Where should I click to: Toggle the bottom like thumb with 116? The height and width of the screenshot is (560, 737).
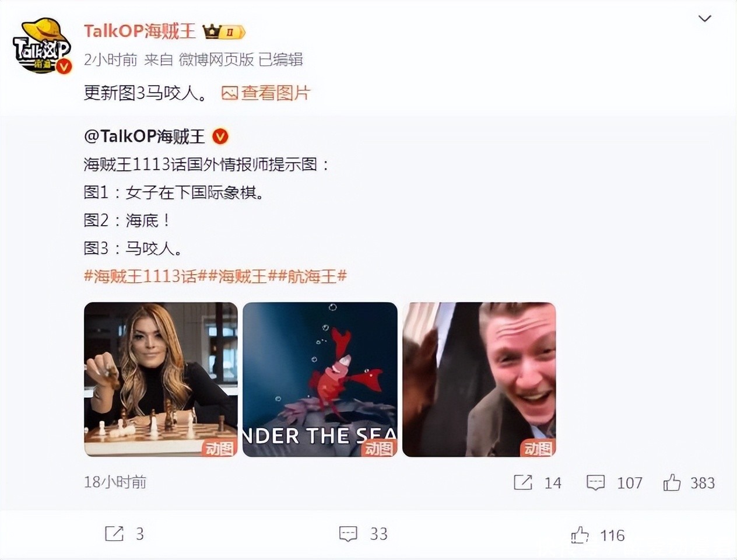click(x=580, y=534)
